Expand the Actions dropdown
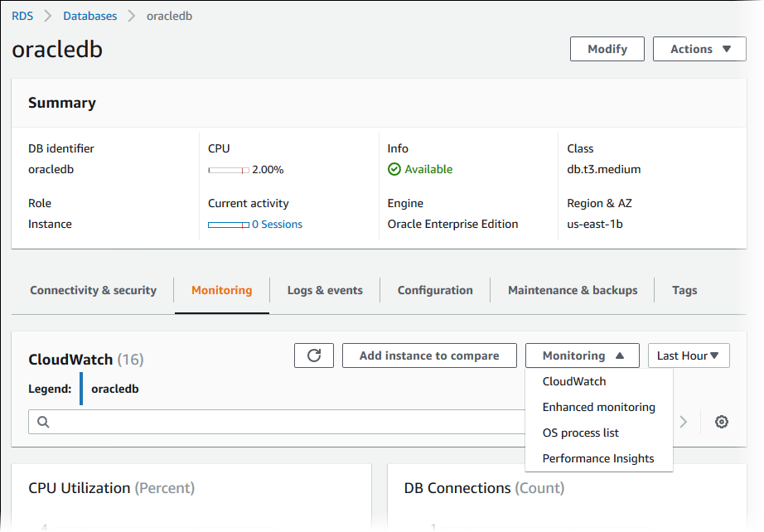764x532 pixels. [x=701, y=49]
